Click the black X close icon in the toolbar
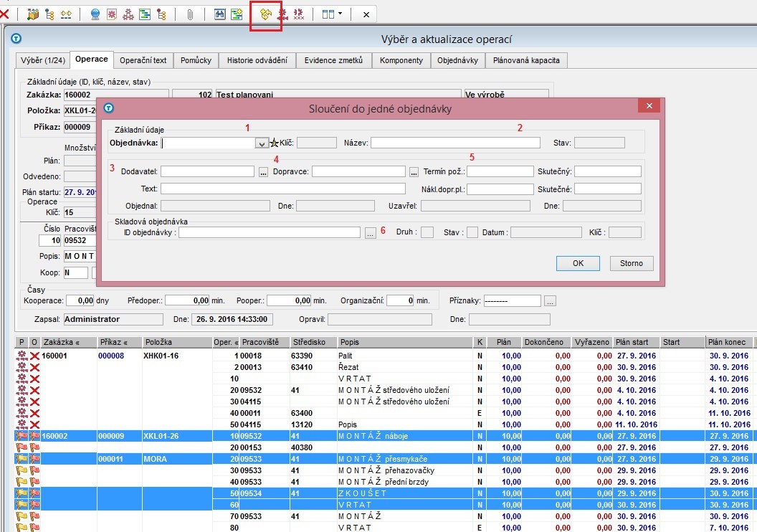The image size is (757, 532). click(x=366, y=14)
